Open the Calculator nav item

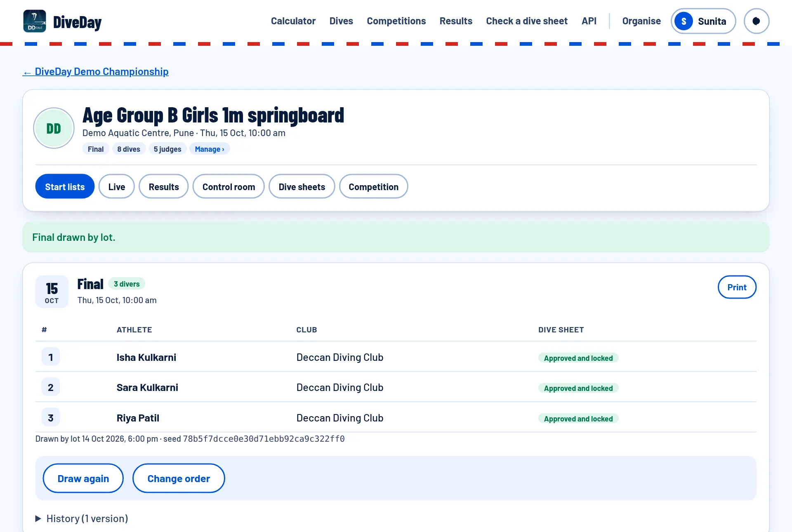pyautogui.click(x=293, y=21)
